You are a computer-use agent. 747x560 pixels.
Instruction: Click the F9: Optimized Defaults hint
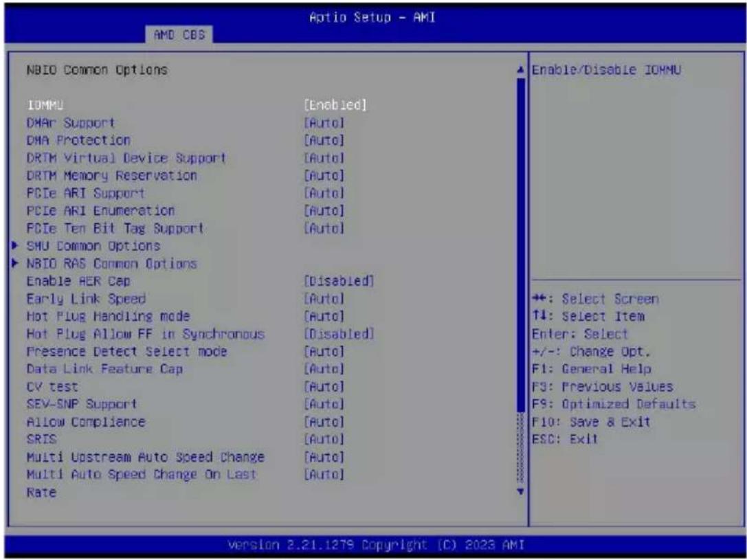[614, 405]
